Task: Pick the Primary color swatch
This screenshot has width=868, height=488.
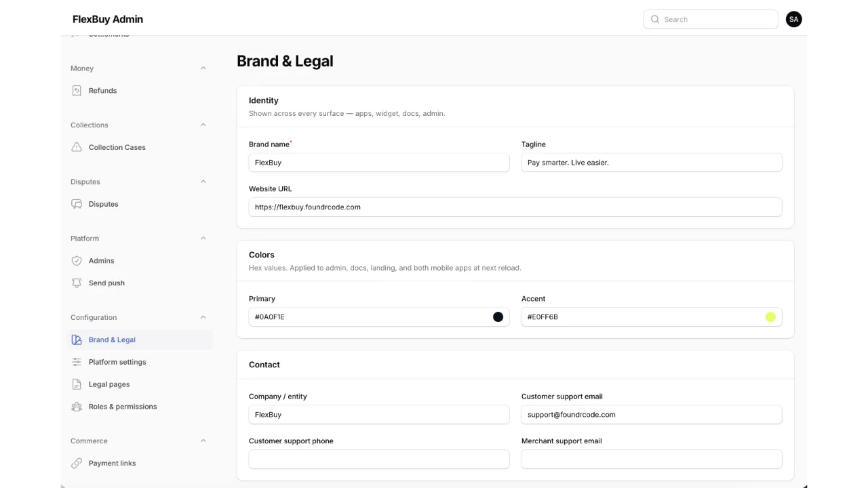Action: pos(498,317)
